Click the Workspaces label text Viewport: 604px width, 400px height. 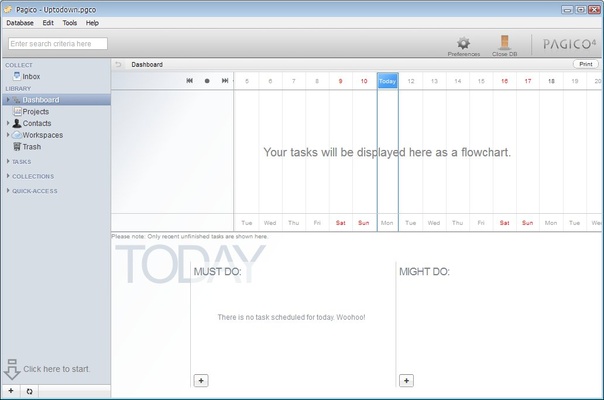click(43, 135)
